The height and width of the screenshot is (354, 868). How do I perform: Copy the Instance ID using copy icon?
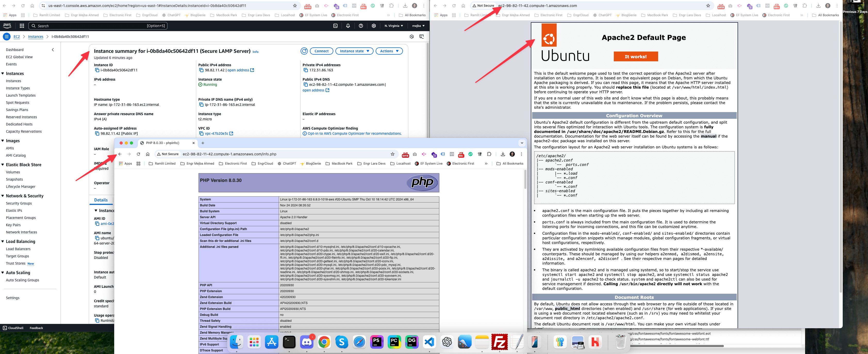click(x=97, y=70)
